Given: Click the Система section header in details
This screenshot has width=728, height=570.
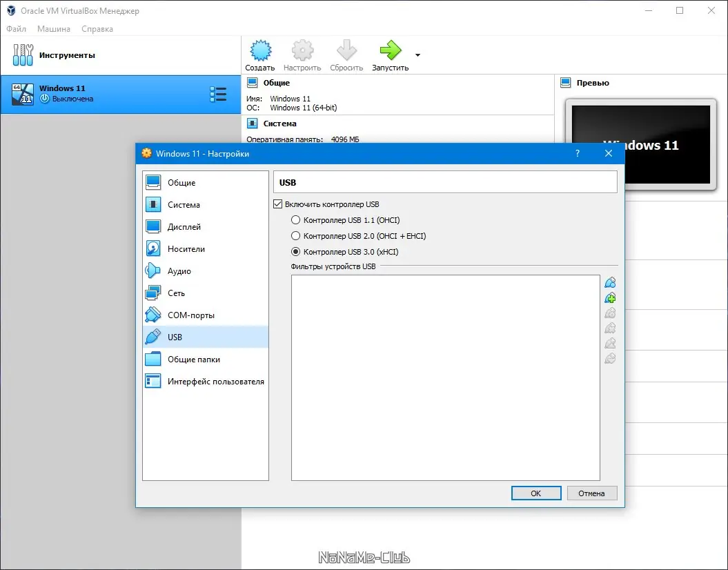Looking at the screenshot, I should (x=279, y=124).
